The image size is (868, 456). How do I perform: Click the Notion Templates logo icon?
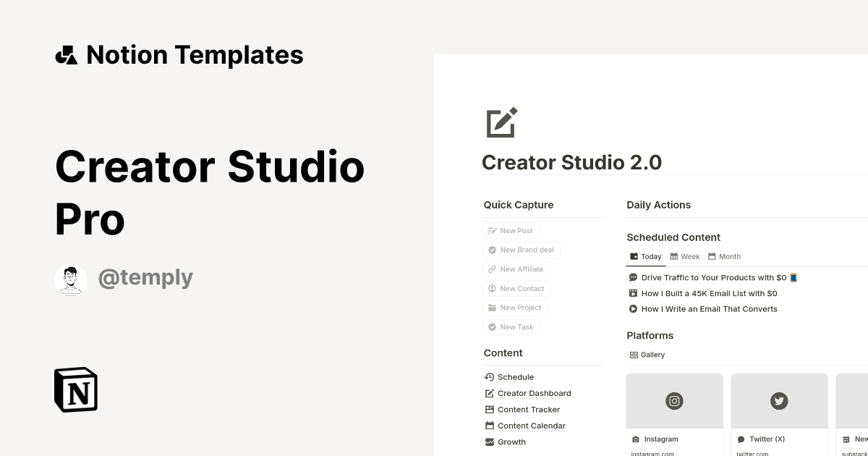point(66,54)
